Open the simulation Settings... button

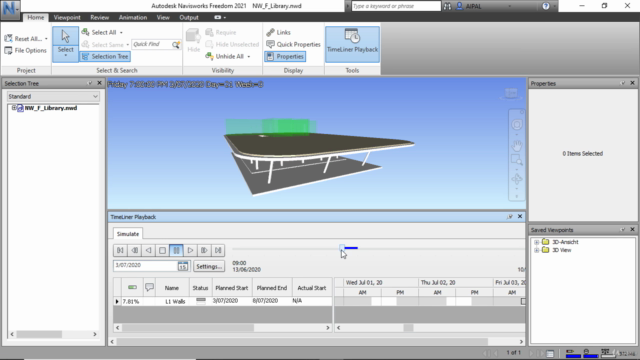(209, 266)
